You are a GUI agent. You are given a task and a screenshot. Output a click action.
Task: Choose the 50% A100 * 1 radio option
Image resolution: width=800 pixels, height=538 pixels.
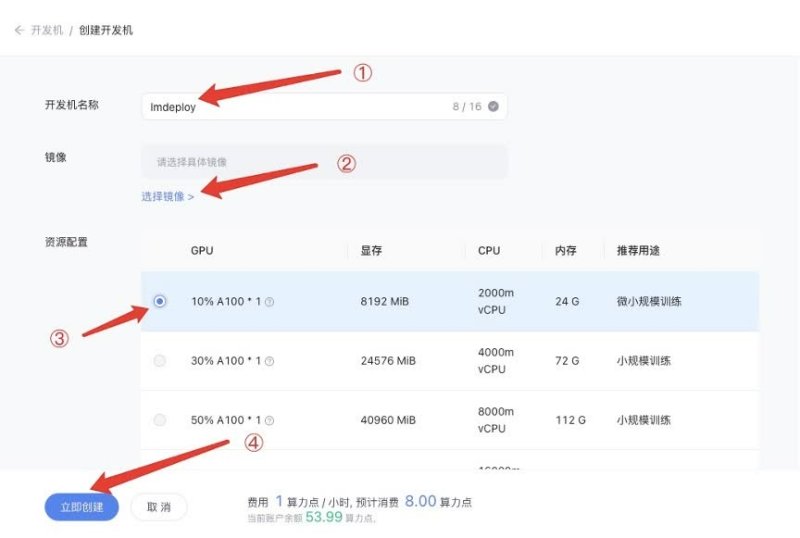point(160,420)
